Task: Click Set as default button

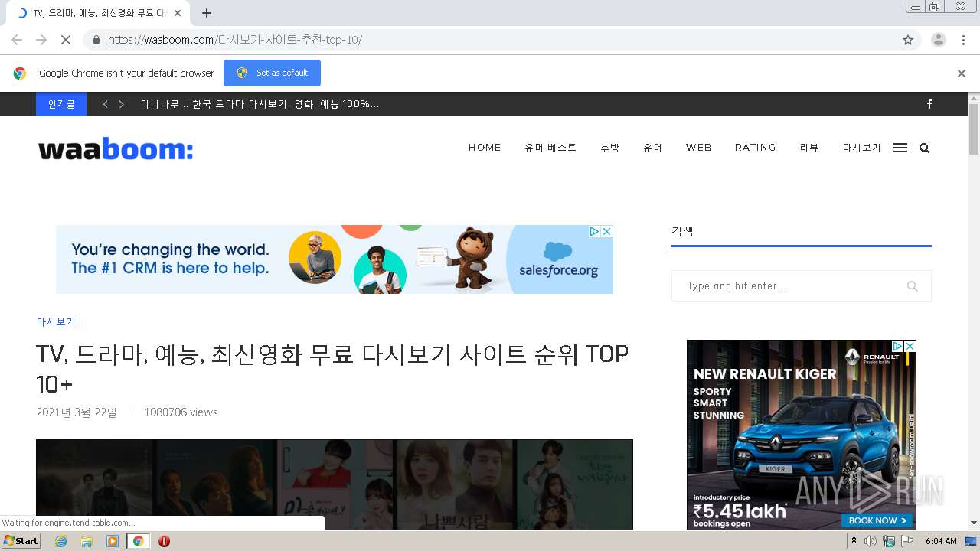Action: click(x=272, y=73)
